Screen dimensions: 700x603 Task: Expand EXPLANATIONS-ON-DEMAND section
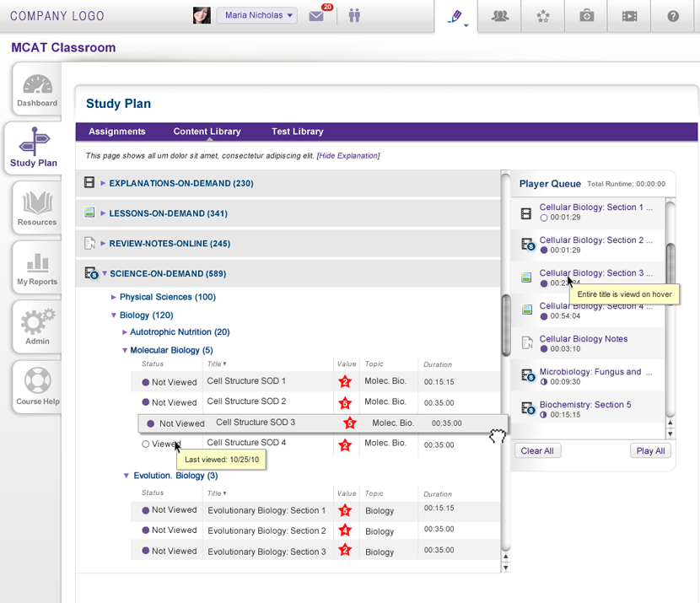pos(104,183)
